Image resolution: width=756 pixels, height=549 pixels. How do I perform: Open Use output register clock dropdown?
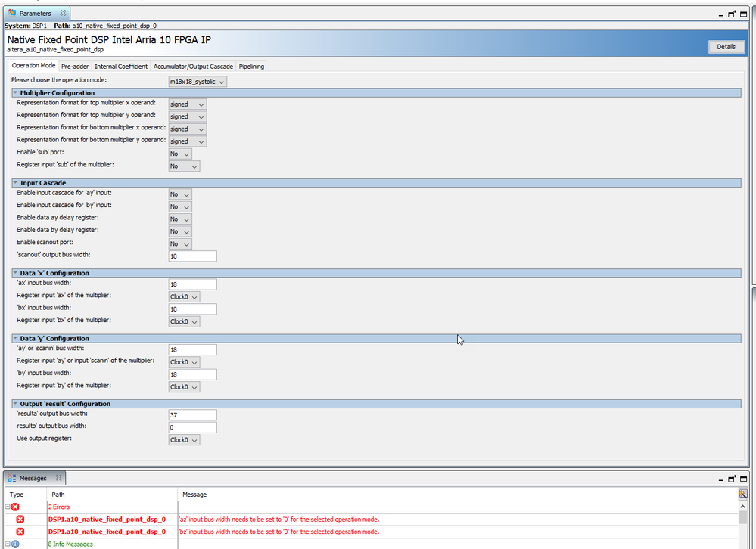[184, 440]
